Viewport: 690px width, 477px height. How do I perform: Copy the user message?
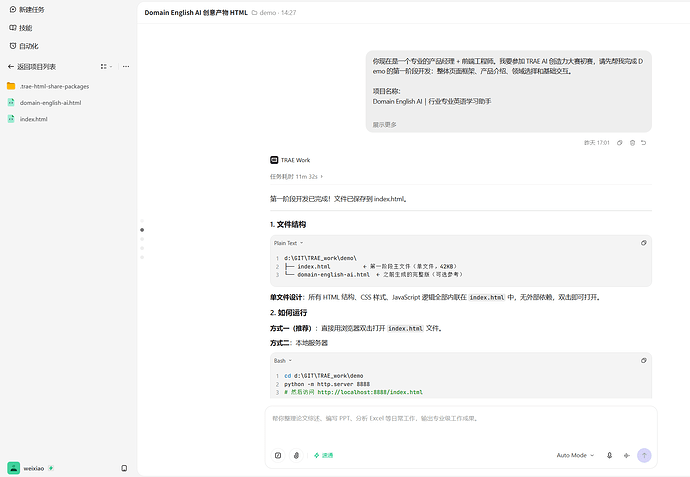620,143
